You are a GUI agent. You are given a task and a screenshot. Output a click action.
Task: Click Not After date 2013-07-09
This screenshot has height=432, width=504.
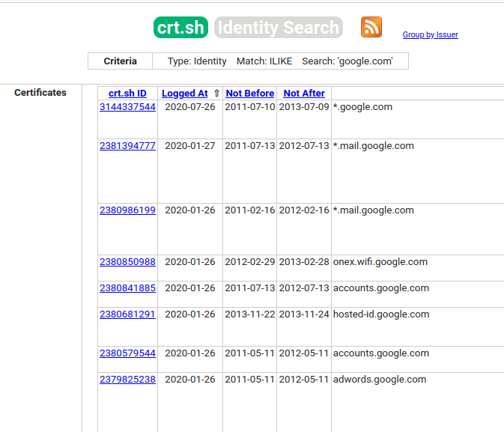pyautogui.click(x=304, y=107)
